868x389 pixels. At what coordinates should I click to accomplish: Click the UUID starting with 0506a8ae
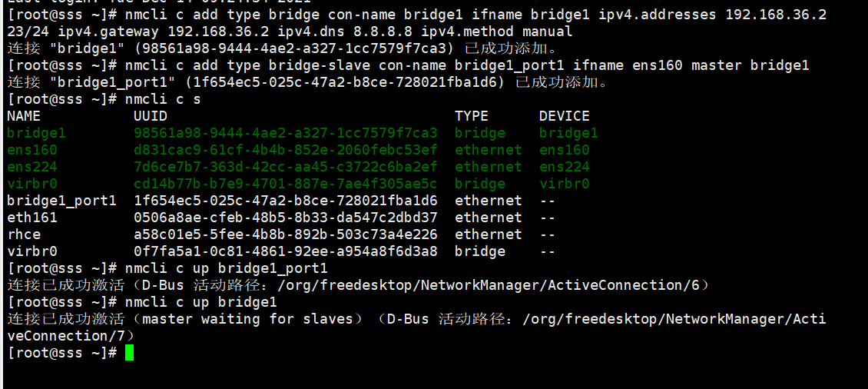tap(286, 218)
